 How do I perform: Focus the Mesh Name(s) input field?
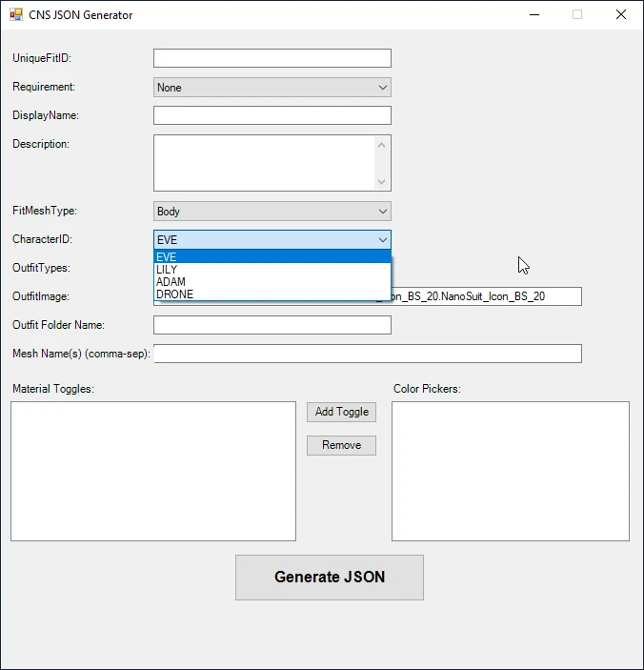[367, 354]
